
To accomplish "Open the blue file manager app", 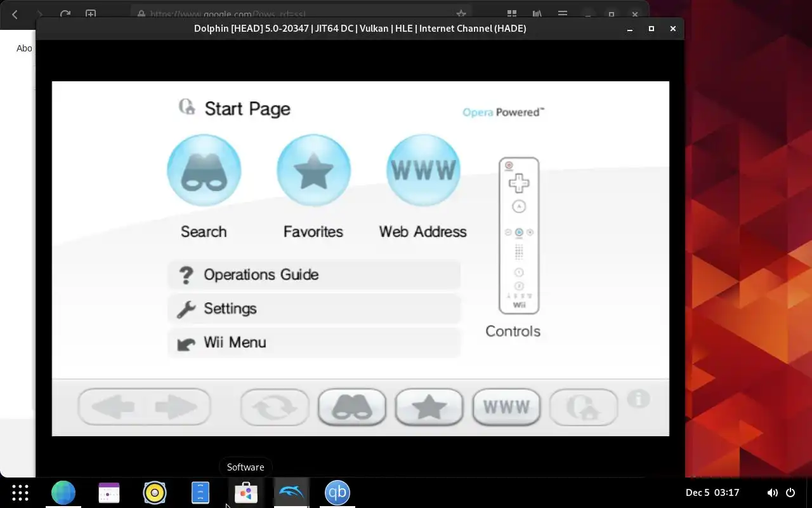I will click(x=200, y=493).
